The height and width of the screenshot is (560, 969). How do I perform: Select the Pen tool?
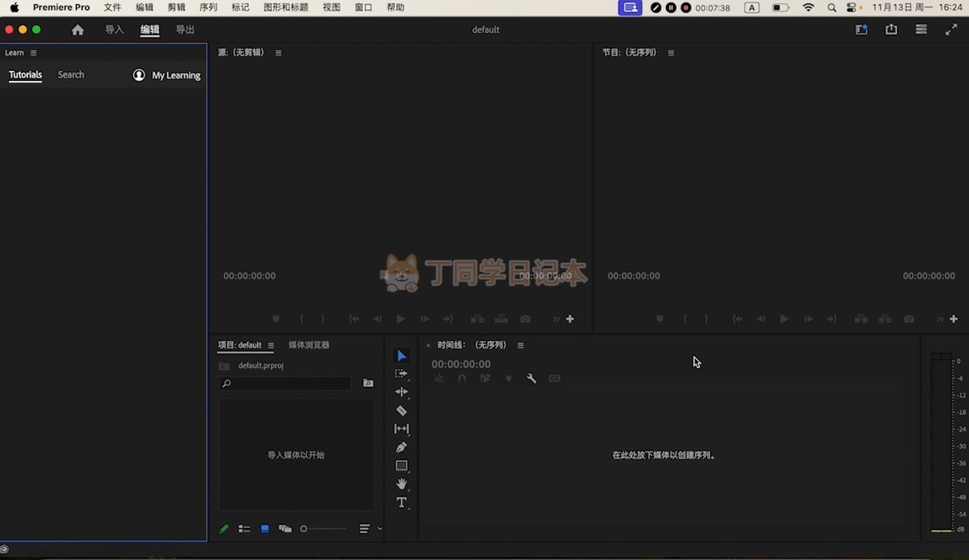tap(401, 447)
